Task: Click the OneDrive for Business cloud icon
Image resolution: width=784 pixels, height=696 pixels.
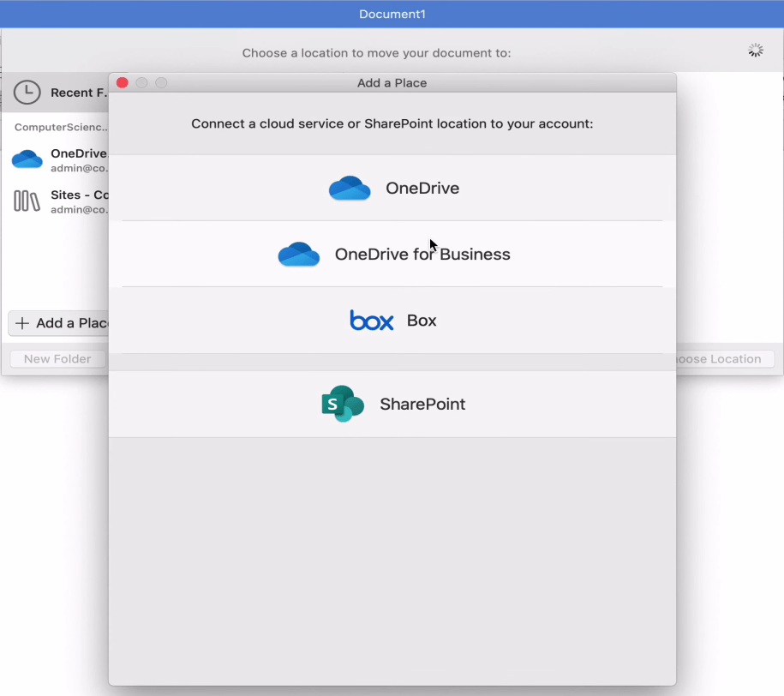Action: click(298, 255)
